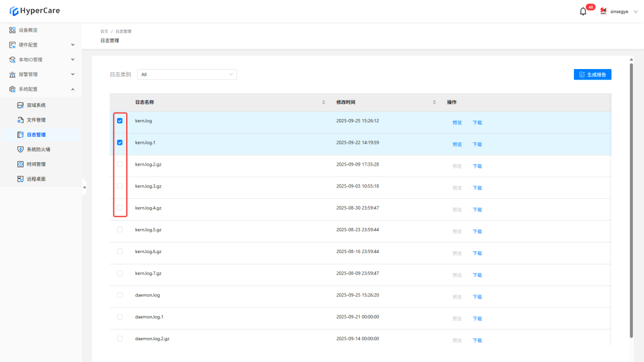The width and height of the screenshot is (644, 362).
Task: Collapse the 系统配置 sidebar section
Action: pos(72,89)
